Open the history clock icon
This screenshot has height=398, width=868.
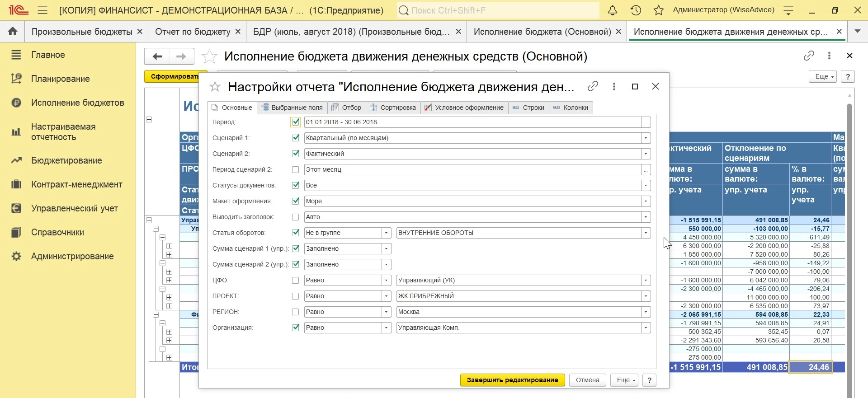[636, 10]
